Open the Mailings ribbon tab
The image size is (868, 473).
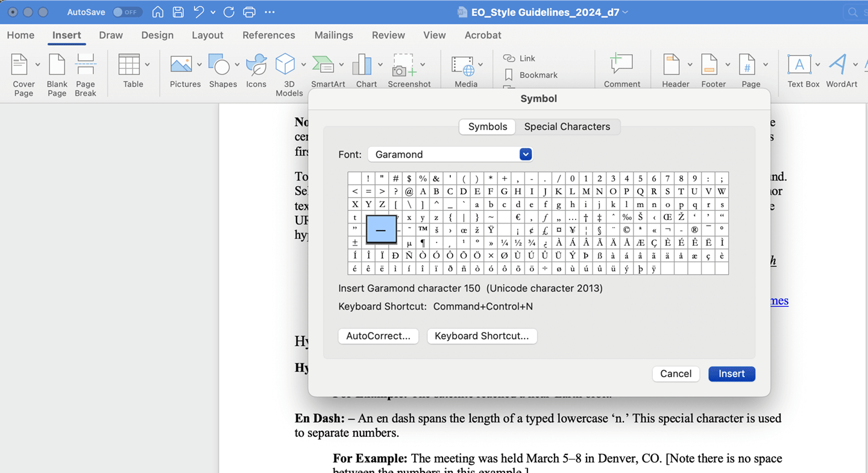pyautogui.click(x=333, y=35)
